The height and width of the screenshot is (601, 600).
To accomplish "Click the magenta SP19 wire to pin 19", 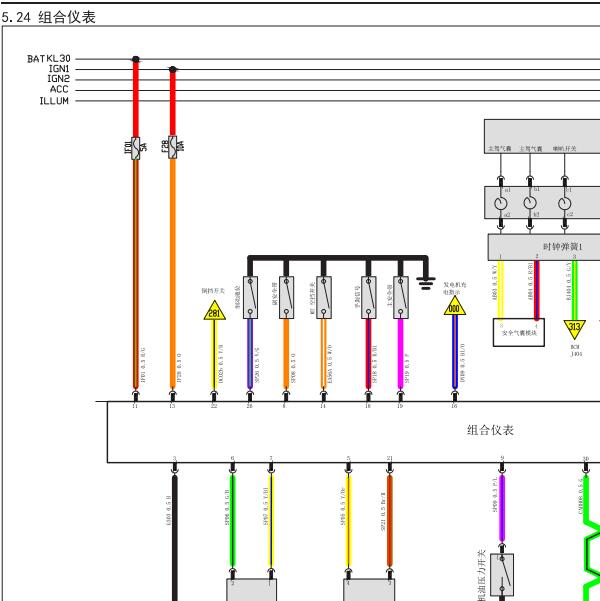I will click(x=401, y=354).
